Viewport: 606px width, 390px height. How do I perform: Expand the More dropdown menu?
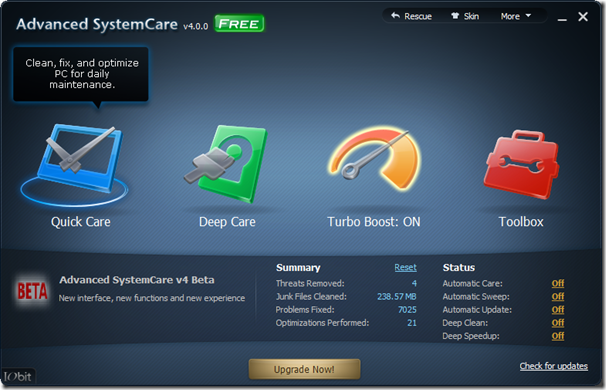pos(516,16)
